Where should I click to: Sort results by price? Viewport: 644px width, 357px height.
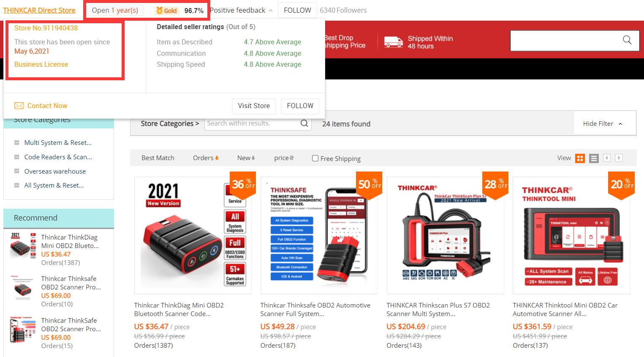coord(284,158)
